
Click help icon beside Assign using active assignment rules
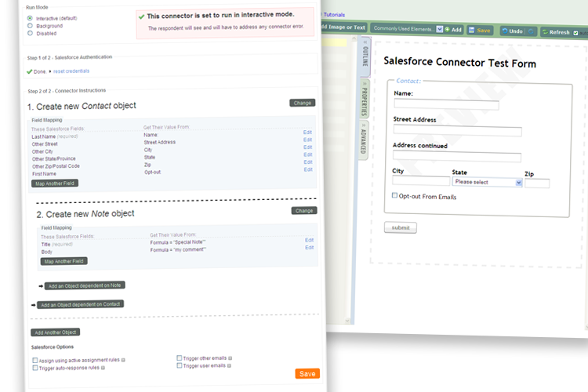pyautogui.click(x=123, y=360)
